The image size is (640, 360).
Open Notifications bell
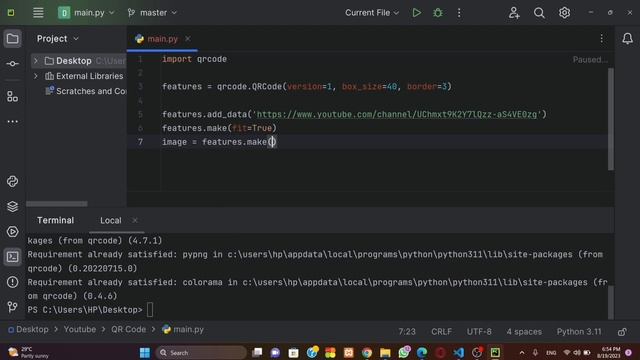click(627, 39)
